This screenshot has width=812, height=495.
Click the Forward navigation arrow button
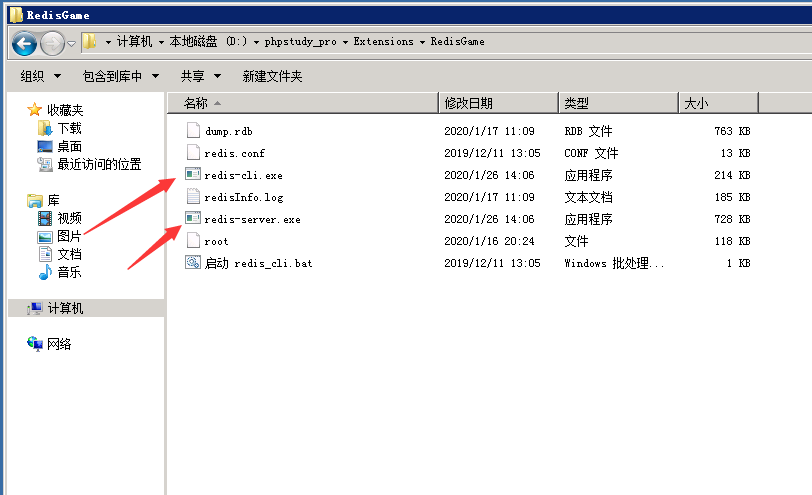tap(52, 43)
